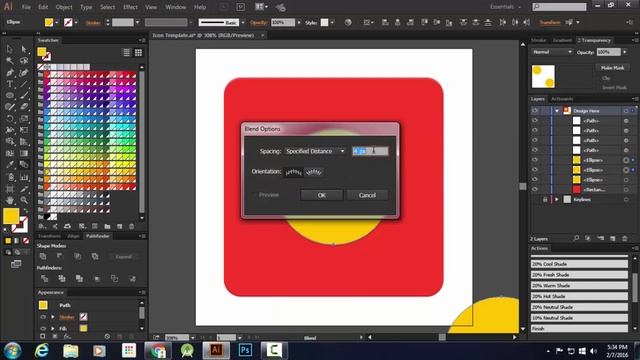Collapse the Design Here layer

click(557, 111)
